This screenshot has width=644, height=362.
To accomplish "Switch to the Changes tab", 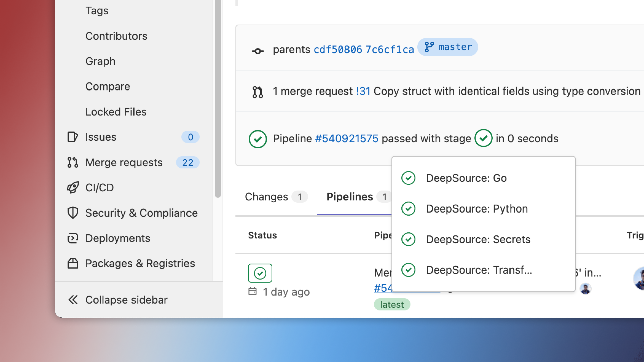I will (x=266, y=197).
